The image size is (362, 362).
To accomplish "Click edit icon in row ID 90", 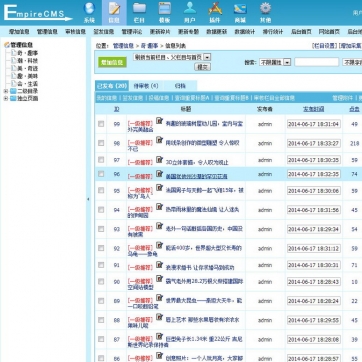I will pos(160,279).
